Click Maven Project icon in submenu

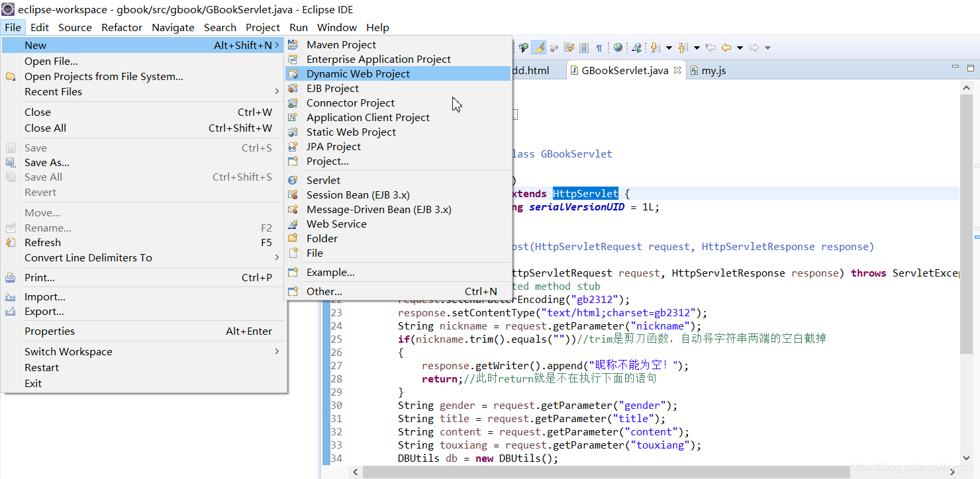[x=293, y=44]
